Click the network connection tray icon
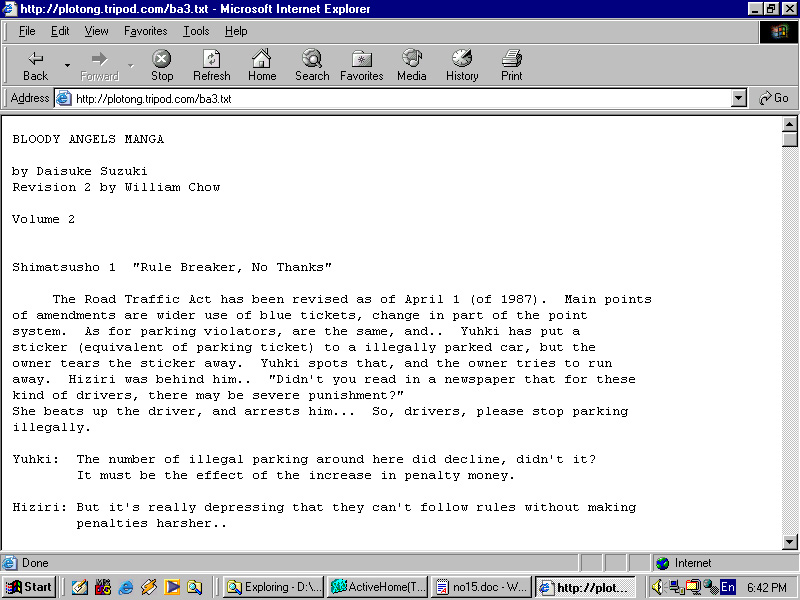The height and width of the screenshot is (600, 800). click(x=676, y=587)
